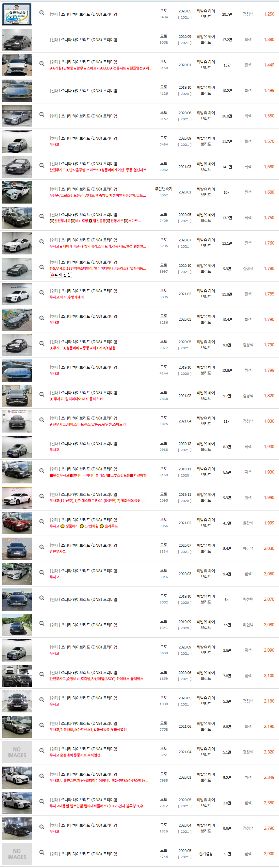Viewport: 279px width, 868px height.
Task: Open magnifier preview for the 1,820 listing
Action: 42,394
